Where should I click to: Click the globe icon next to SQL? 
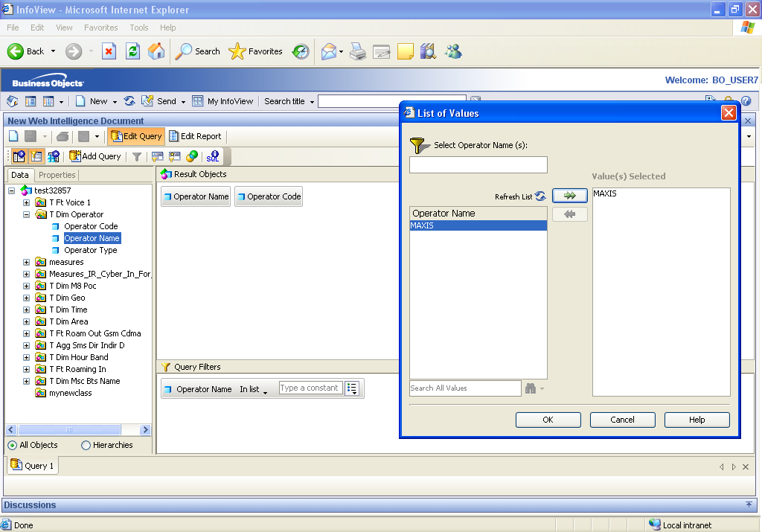pos(192,156)
